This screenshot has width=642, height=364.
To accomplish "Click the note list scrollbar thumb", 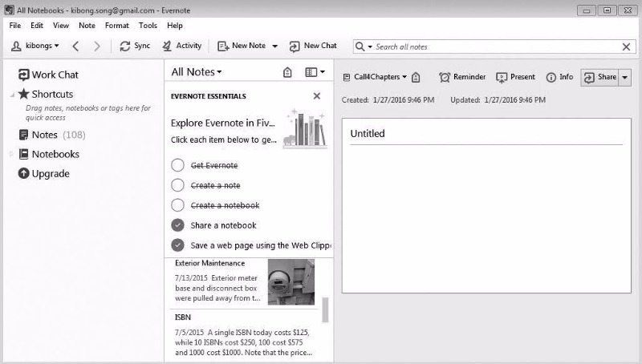I will (x=325, y=309).
